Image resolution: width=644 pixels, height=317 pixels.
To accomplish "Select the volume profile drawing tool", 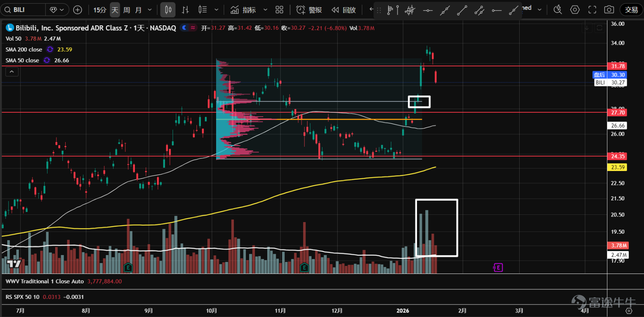I will [392, 10].
